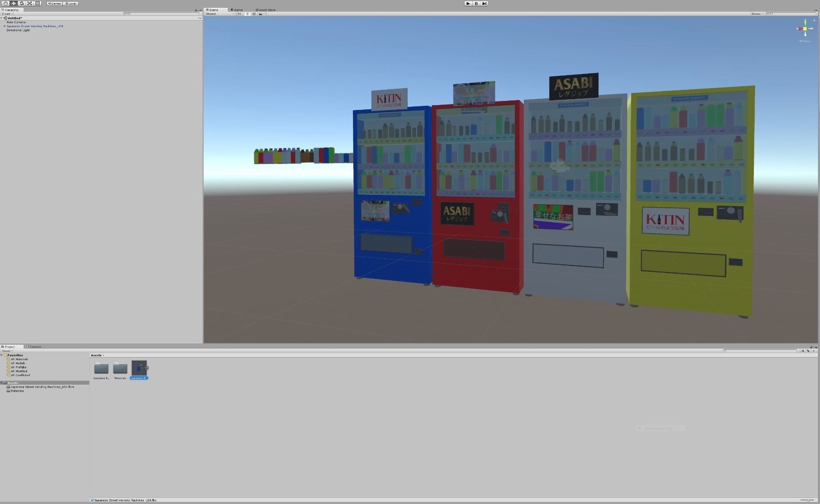Click the green Y axis of the scene gizmo
This screenshot has height=504, width=820.
point(805,22)
